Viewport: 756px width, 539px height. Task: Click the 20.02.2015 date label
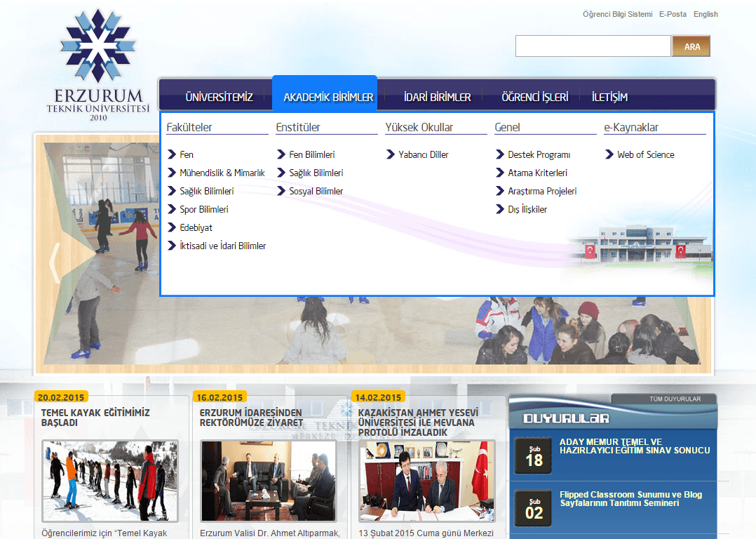point(61,397)
